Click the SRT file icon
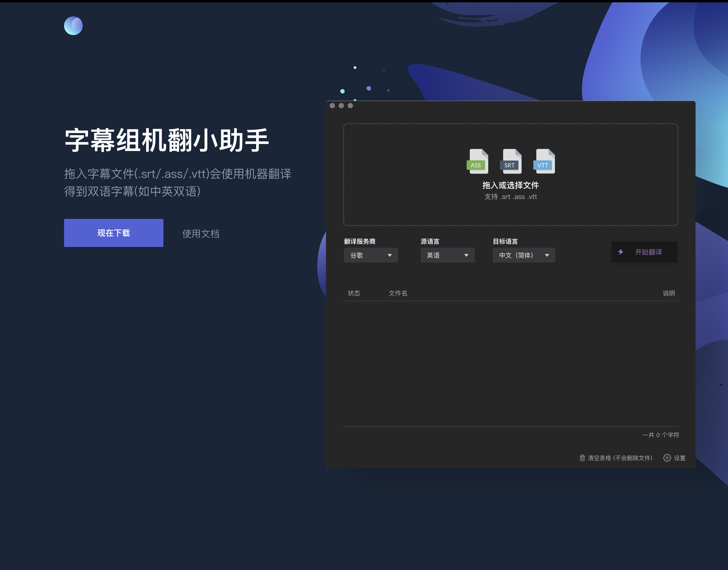Image resolution: width=728 pixels, height=570 pixels. [x=510, y=161]
